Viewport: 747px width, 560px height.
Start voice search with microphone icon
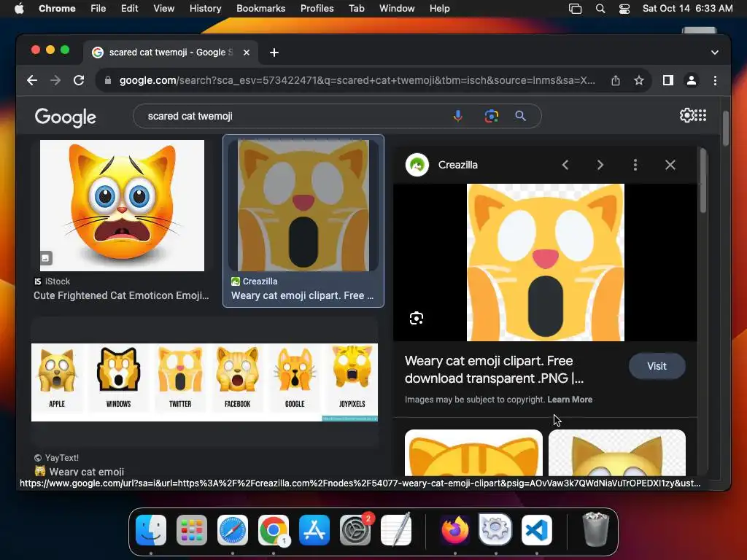pos(458,116)
